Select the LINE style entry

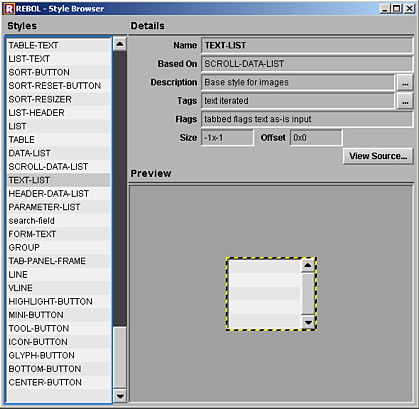pos(59,275)
